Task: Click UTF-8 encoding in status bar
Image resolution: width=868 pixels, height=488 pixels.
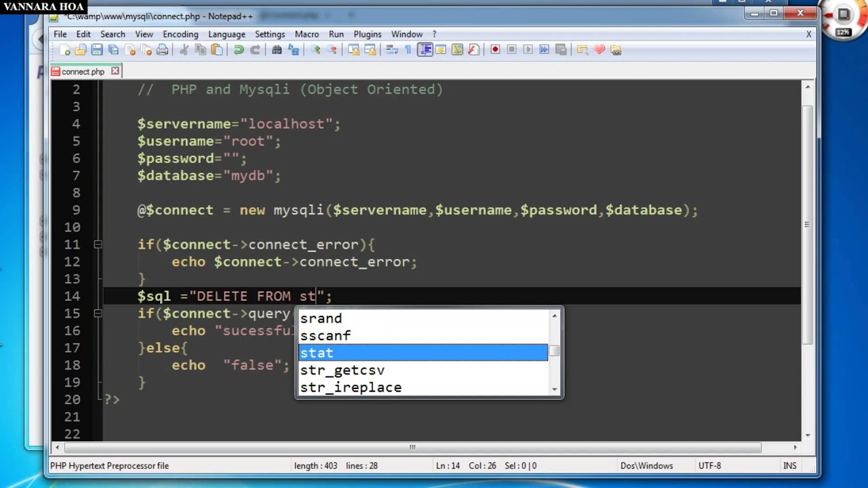Action: [x=709, y=466]
